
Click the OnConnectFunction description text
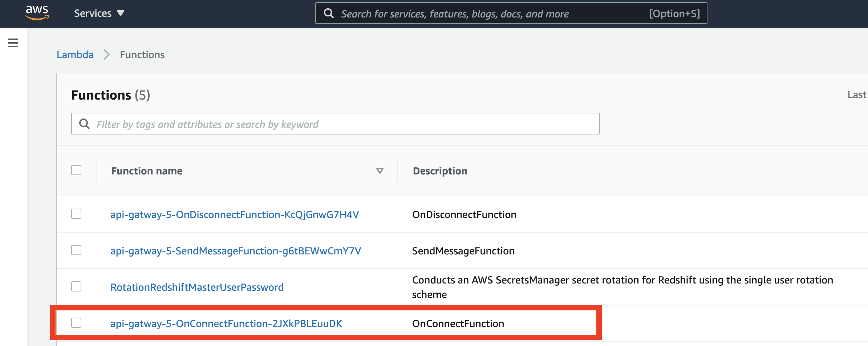pyautogui.click(x=458, y=323)
